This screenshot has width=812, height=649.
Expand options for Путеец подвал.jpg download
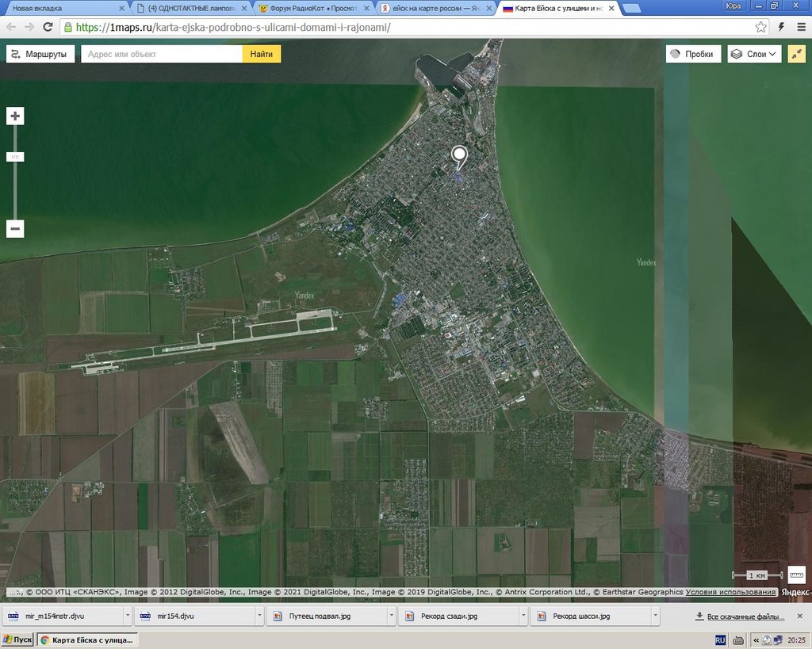pyautogui.click(x=392, y=616)
